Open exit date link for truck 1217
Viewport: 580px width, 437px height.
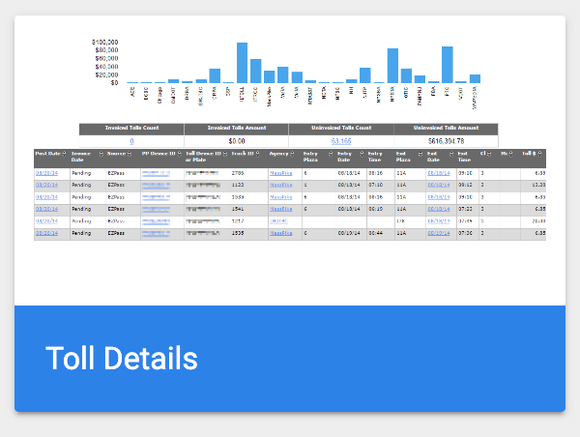click(x=439, y=221)
